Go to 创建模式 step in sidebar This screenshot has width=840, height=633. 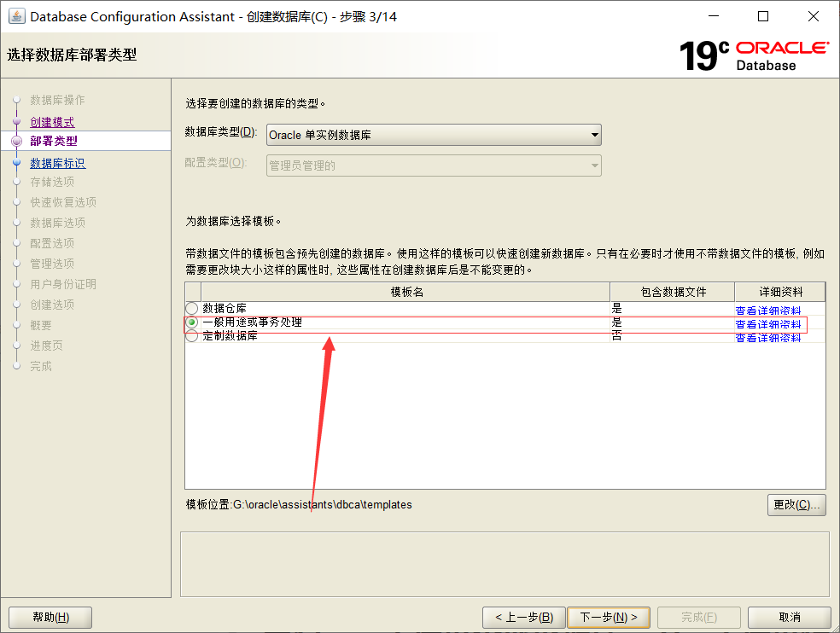point(52,122)
